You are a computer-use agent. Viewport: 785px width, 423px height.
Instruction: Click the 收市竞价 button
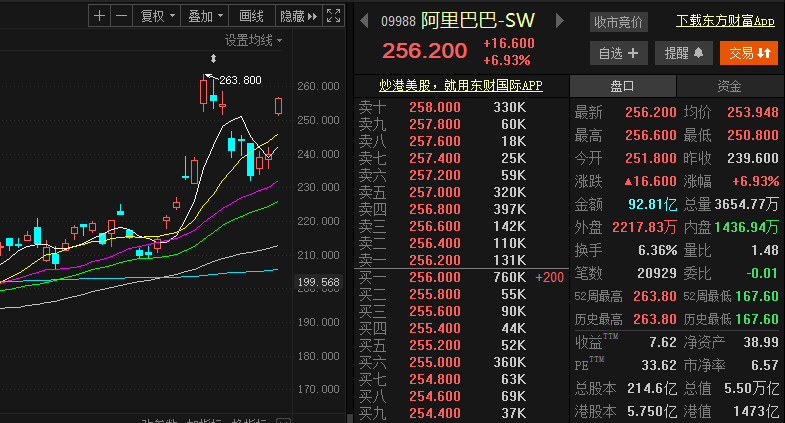tap(618, 22)
